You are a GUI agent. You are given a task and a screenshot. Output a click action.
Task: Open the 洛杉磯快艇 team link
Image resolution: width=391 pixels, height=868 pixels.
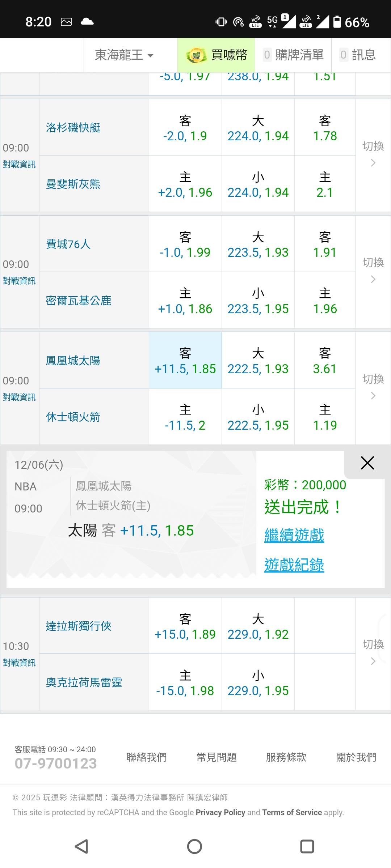(73, 128)
